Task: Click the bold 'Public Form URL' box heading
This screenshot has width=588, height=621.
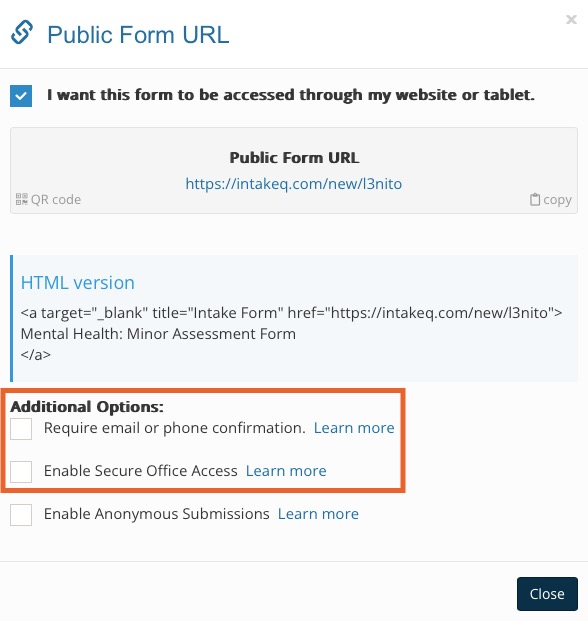Action: pos(294,158)
